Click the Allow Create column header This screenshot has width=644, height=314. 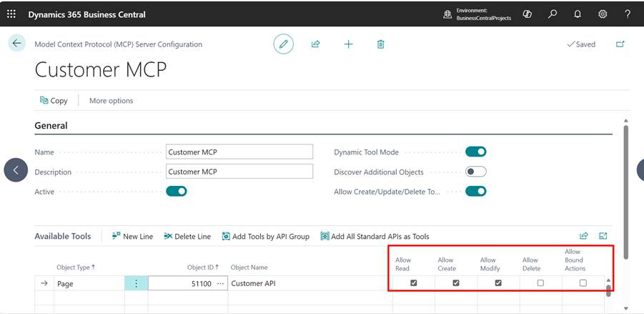(x=447, y=264)
